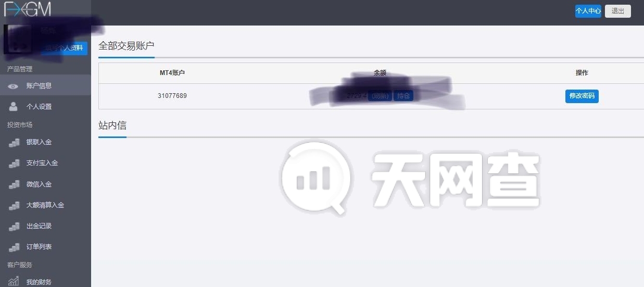This screenshot has height=287, width=644.
Task: Click the 修改密码 button
Action: point(582,96)
